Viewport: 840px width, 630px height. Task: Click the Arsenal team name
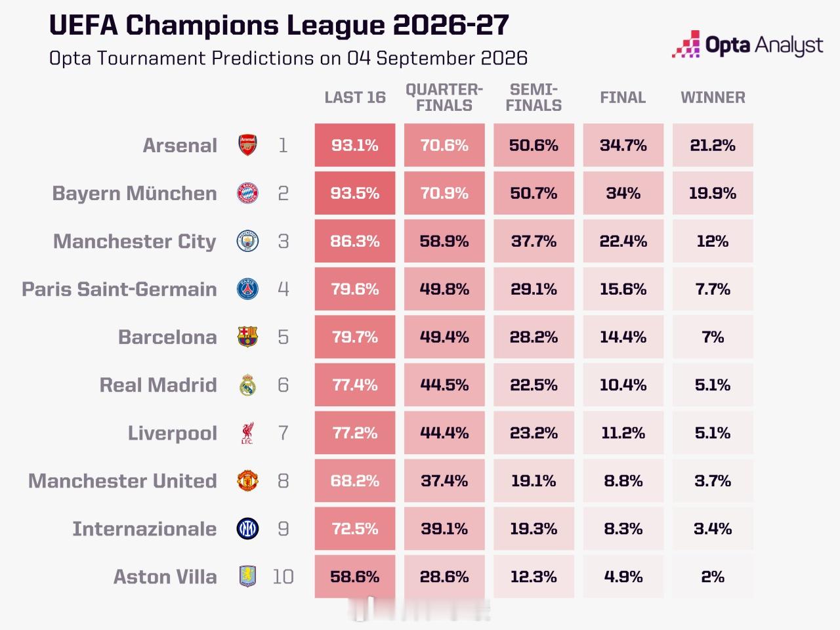[180, 145]
